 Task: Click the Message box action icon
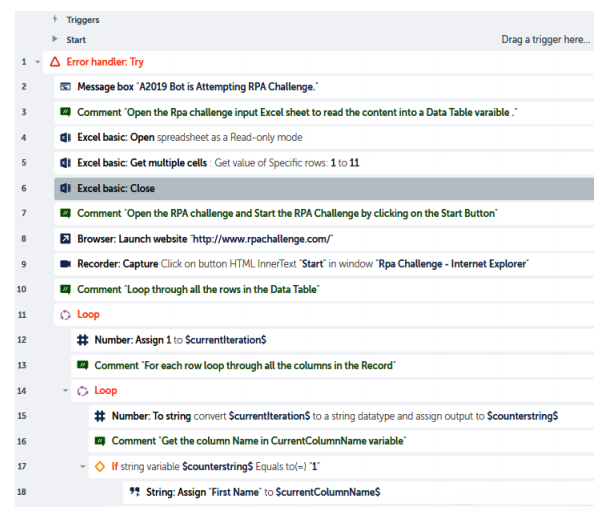click(x=65, y=87)
